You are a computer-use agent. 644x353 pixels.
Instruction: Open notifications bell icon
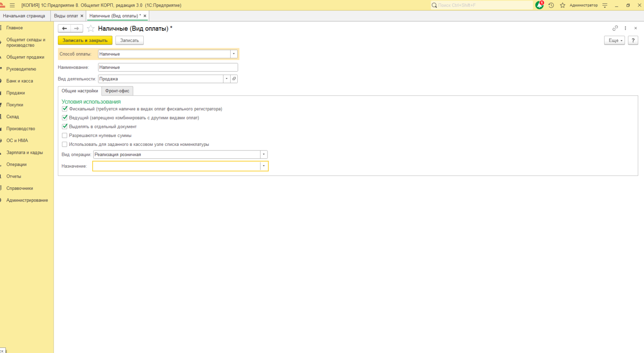tap(540, 5)
